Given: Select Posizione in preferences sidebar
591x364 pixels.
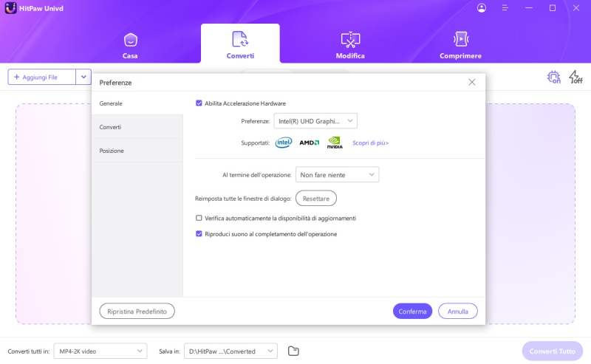Looking at the screenshot, I should coord(112,151).
